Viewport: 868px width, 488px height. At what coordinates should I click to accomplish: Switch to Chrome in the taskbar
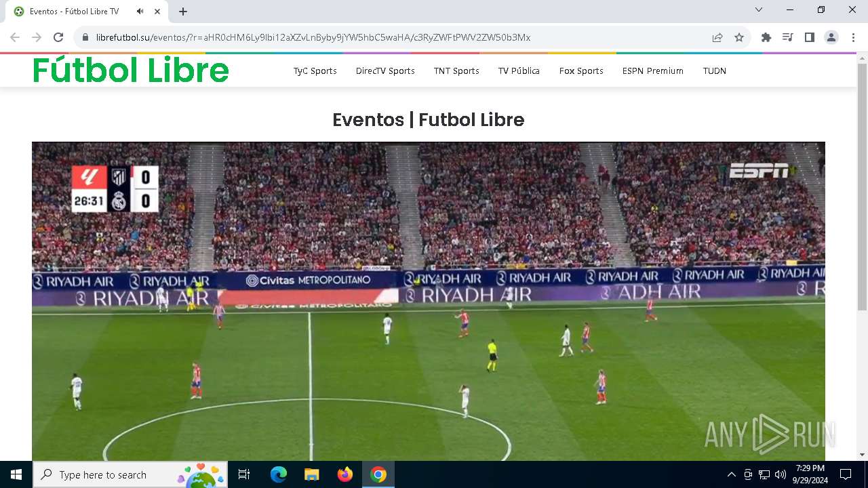point(378,474)
